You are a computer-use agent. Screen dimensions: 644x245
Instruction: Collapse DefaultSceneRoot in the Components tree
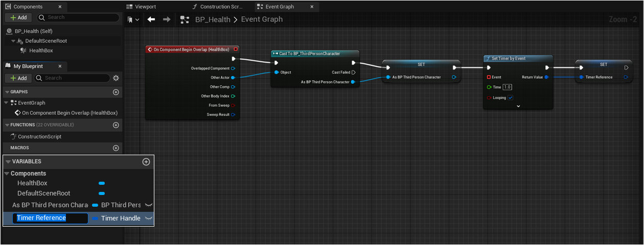13,41
